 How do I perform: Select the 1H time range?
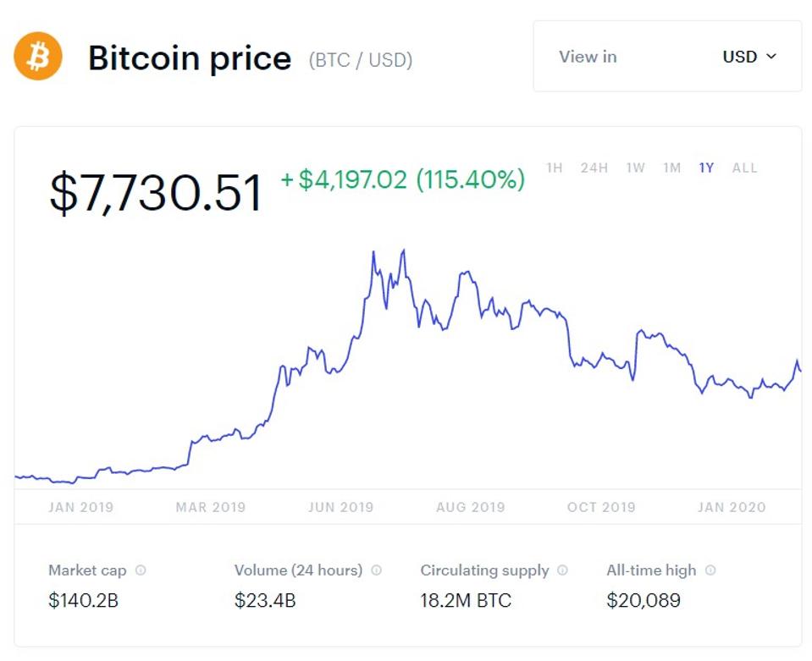click(555, 168)
